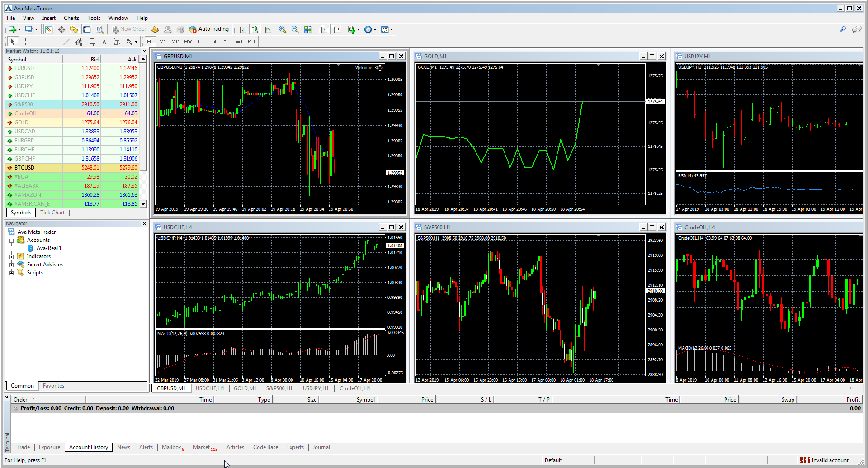Expand the Periods dropdown arrow
This screenshot has width=868, height=468.
tap(375, 30)
